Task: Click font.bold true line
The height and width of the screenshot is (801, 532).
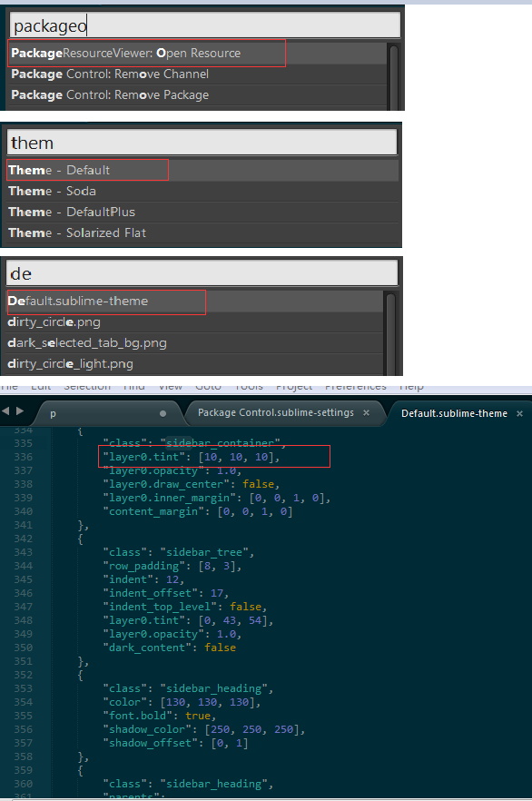Action: click(159, 716)
